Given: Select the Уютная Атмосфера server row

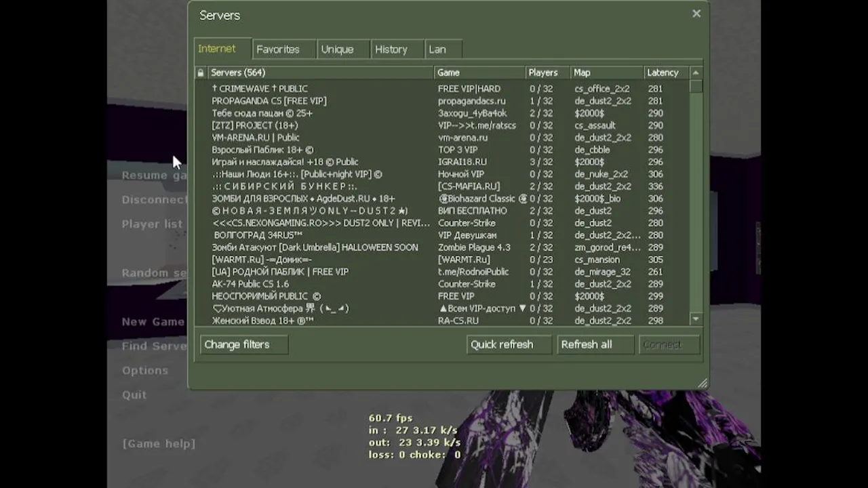Looking at the screenshot, I should 441,308.
